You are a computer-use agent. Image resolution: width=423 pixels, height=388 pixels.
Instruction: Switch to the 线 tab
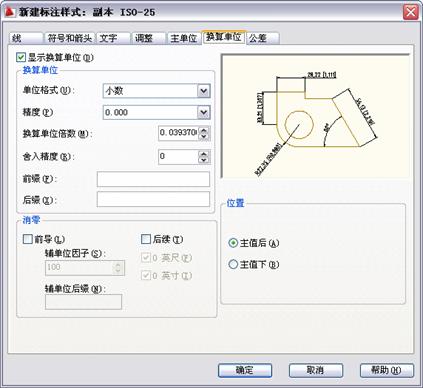(26, 38)
